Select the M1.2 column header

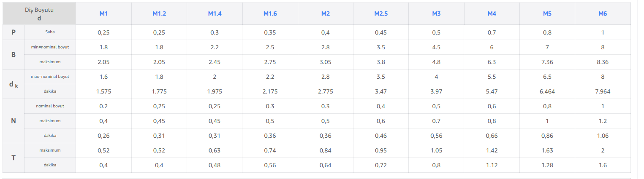coord(159,13)
